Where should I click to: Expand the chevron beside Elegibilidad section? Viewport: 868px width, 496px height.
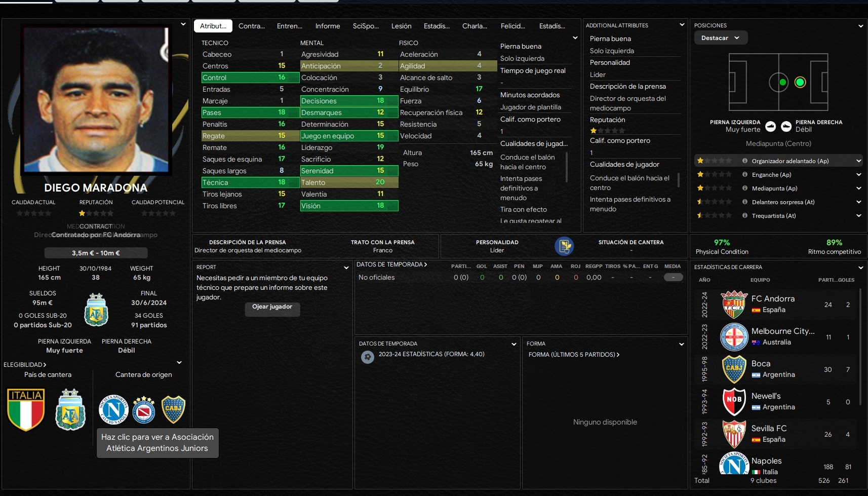(x=179, y=363)
